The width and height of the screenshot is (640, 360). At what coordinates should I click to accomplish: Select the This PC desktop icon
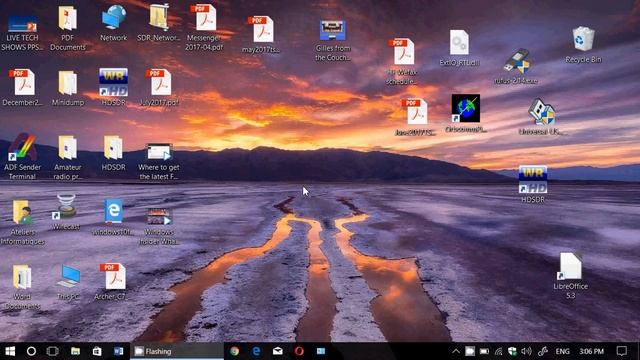tap(68, 282)
